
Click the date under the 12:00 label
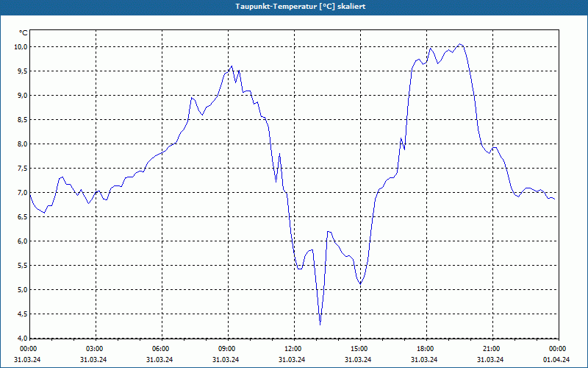point(292,360)
